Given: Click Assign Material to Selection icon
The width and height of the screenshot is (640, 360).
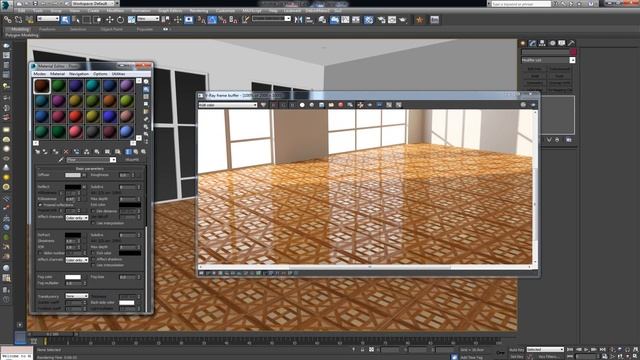Looking at the screenshot, I should [x=55, y=151].
